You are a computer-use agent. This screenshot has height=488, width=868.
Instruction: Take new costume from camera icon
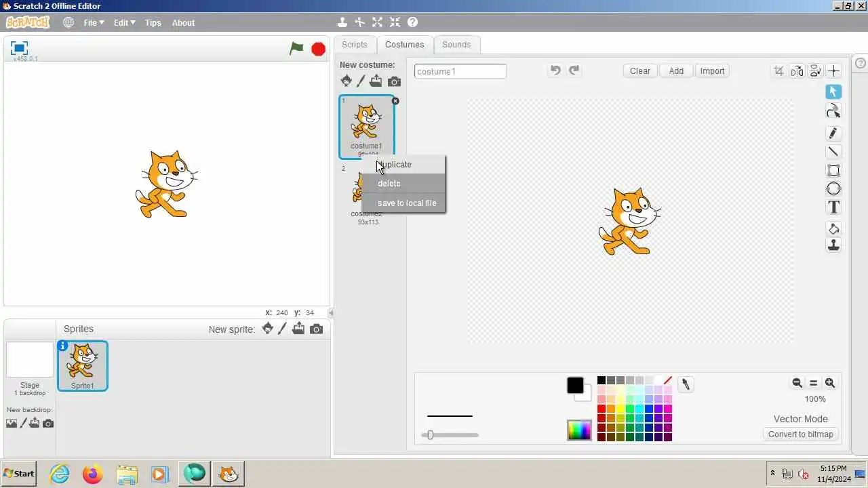point(394,81)
